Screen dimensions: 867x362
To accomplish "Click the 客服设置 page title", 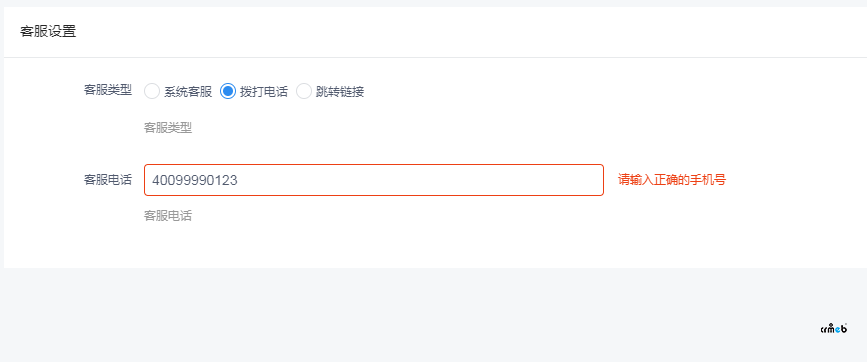I will [48, 32].
